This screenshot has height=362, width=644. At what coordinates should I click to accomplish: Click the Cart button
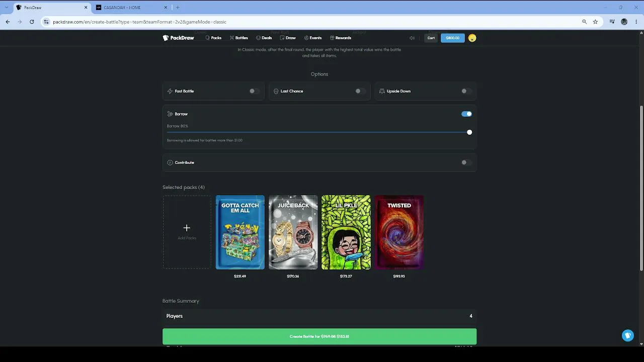tap(431, 38)
